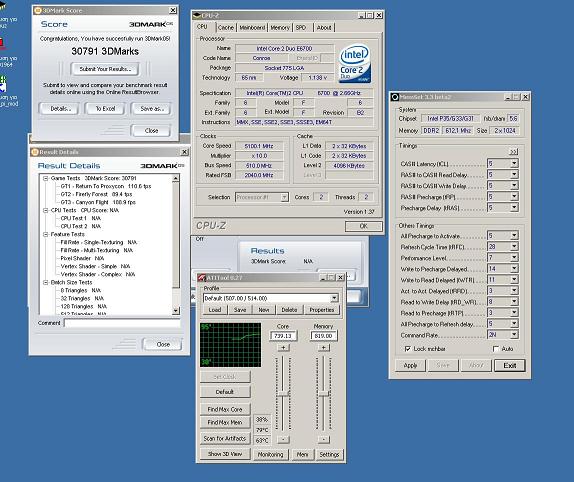Click the minus button below Memory slider
The height and width of the screenshot is (482, 574).
point(323,439)
